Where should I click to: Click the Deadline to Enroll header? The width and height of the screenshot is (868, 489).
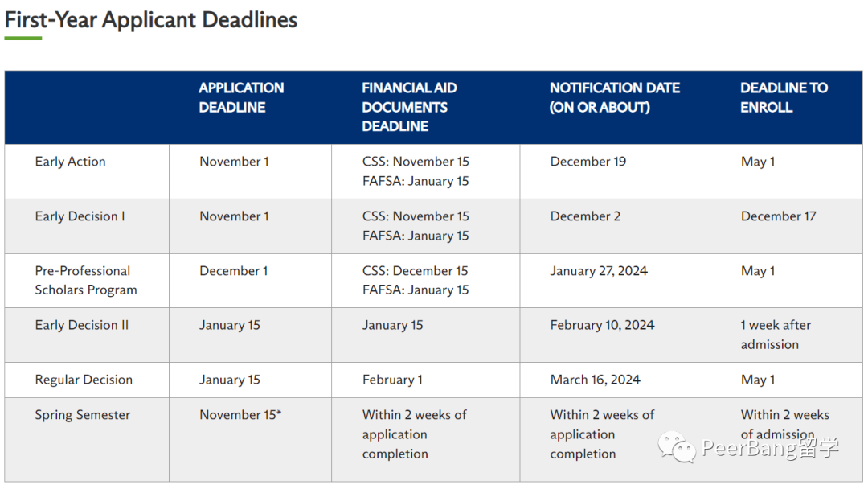[x=784, y=97]
